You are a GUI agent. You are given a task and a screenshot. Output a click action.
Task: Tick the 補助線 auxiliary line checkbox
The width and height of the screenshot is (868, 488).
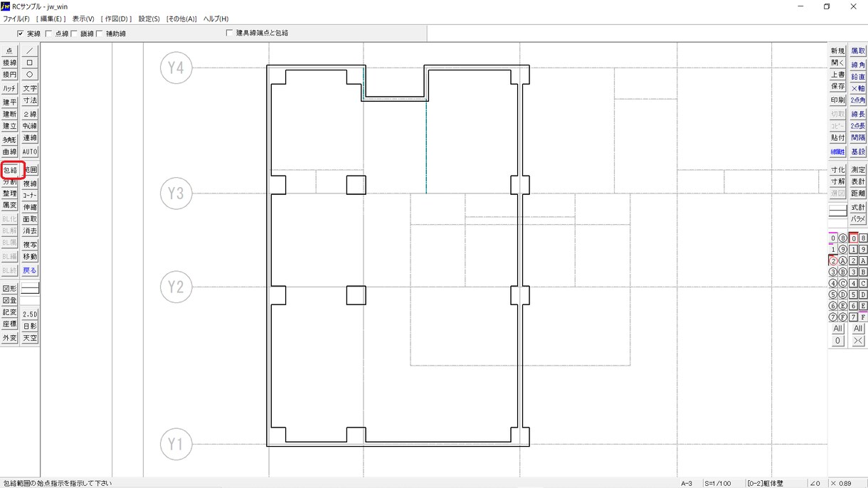tap(100, 33)
